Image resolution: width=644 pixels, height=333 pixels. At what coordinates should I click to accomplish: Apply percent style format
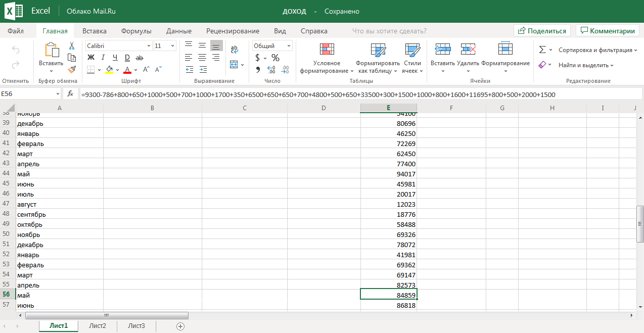pyautogui.click(x=275, y=58)
